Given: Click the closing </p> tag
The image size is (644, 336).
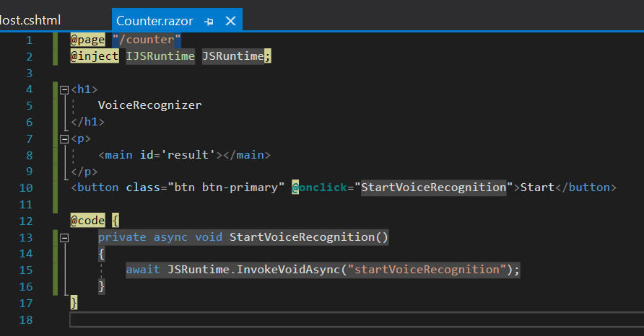Looking at the screenshot, I should point(84,172).
